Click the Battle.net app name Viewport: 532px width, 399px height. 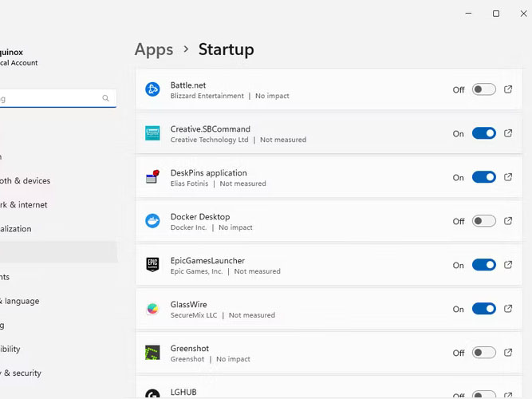[188, 85]
